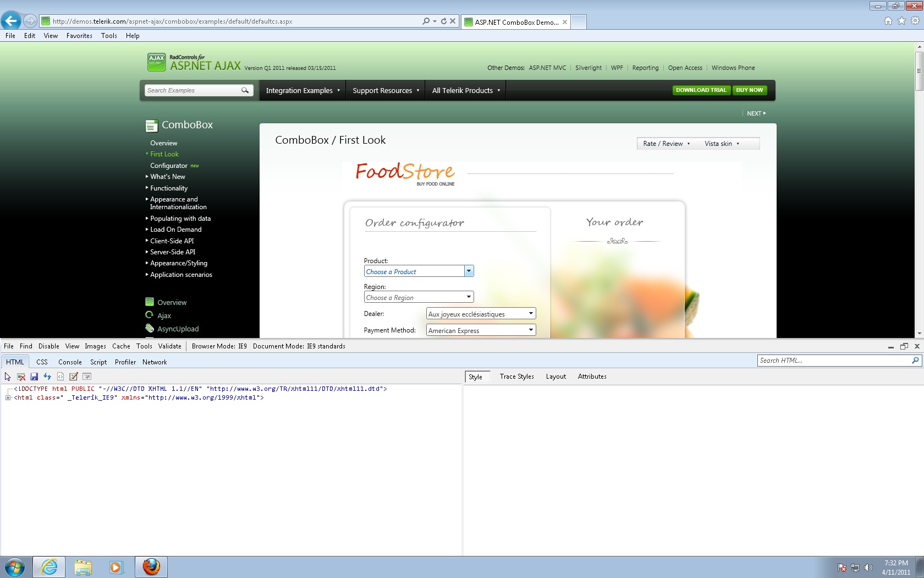Open the Rate / Review dropdown
The height and width of the screenshot is (578, 924).
pos(666,144)
